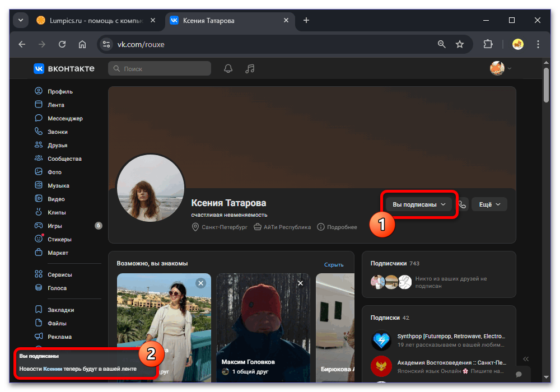560x392 pixels.
Task: Open browser home page
Action: [82, 44]
